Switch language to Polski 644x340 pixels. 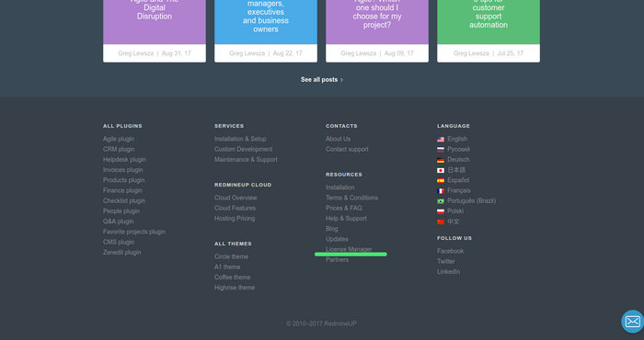click(455, 210)
